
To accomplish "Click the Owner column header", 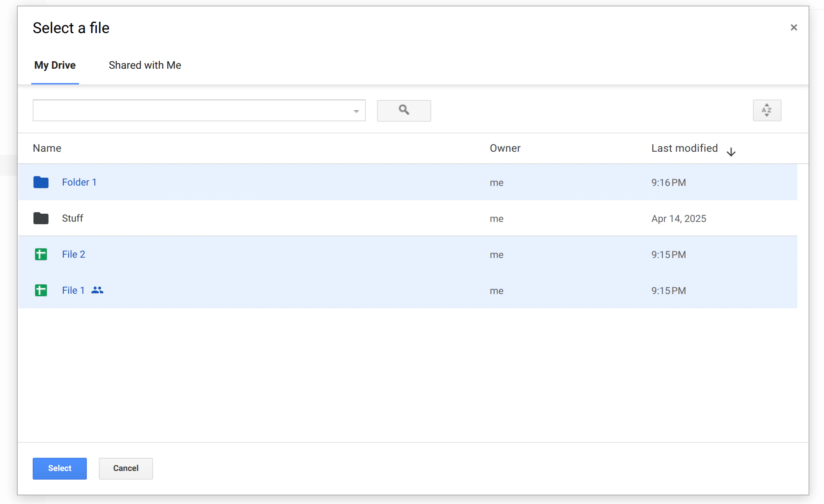I will (x=505, y=148).
